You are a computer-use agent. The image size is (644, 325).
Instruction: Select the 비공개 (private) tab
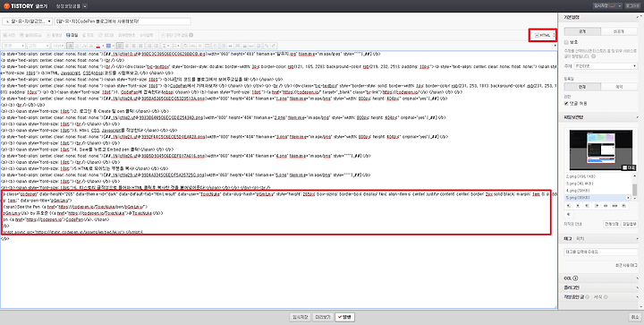tap(619, 31)
